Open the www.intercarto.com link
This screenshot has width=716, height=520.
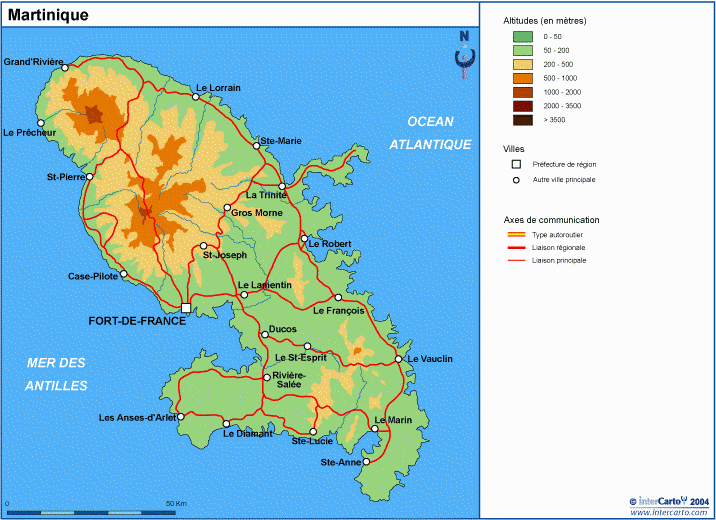pyautogui.click(x=668, y=512)
